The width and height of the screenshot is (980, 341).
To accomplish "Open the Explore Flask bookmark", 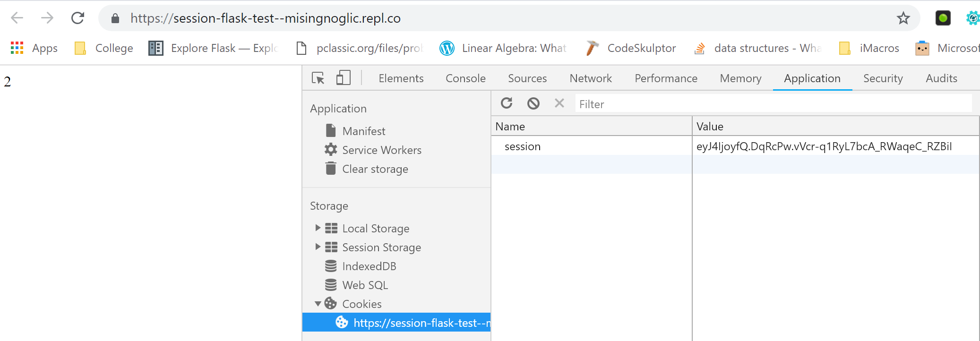I will (x=214, y=48).
